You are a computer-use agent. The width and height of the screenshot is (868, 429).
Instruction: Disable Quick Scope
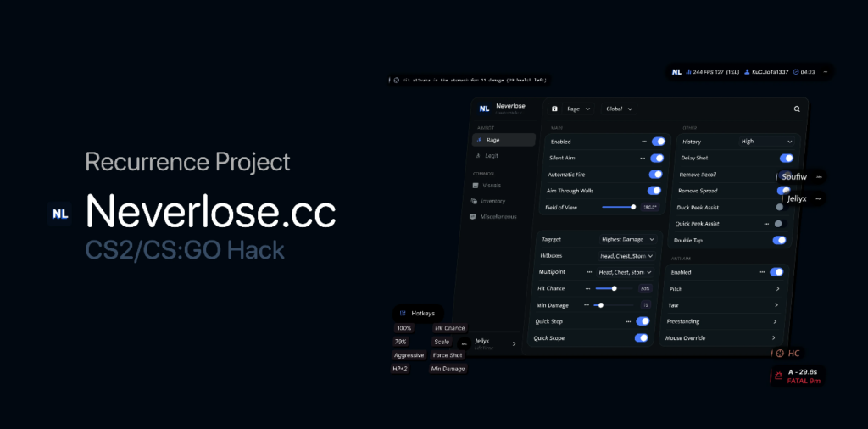pyautogui.click(x=641, y=337)
